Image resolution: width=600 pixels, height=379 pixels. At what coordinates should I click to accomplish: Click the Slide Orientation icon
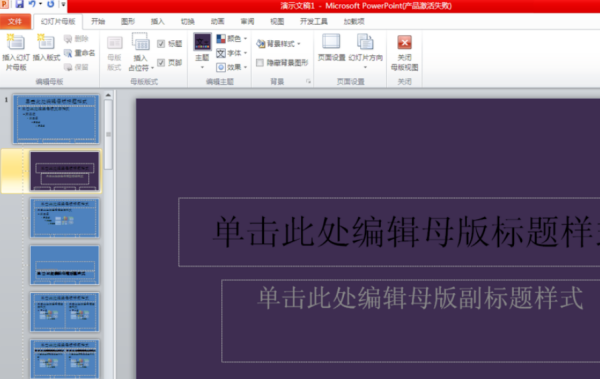tap(365, 42)
